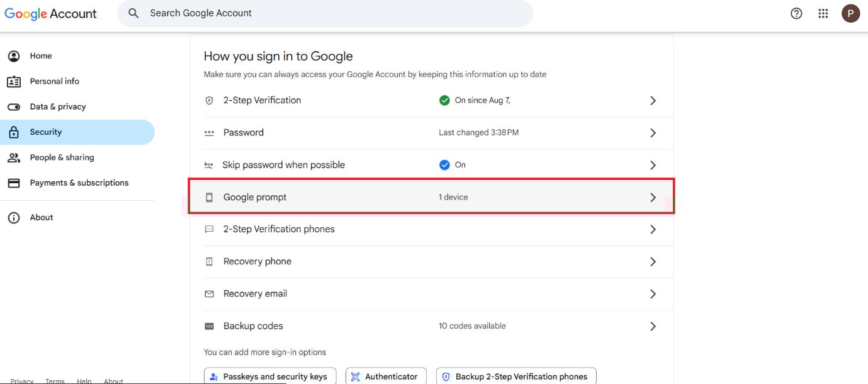The image size is (868, 384).
Task: Click the Payments card icon
Action: (x=14, y=183)
